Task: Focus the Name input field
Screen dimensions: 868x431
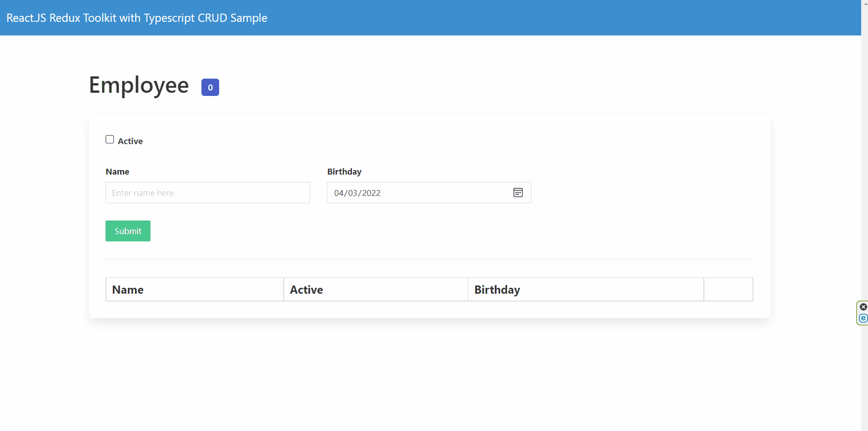Action: [208, 193]
